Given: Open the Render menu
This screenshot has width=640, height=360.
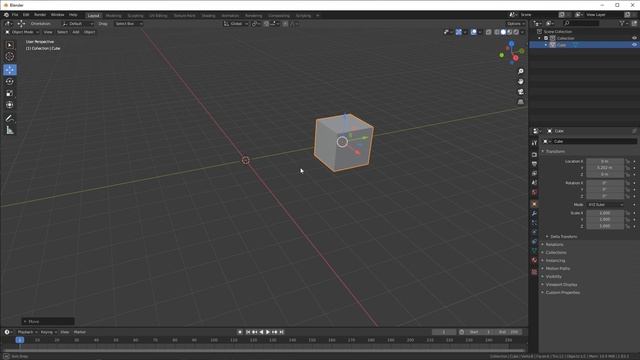Looking at the screenshot, I should point(40,15).
